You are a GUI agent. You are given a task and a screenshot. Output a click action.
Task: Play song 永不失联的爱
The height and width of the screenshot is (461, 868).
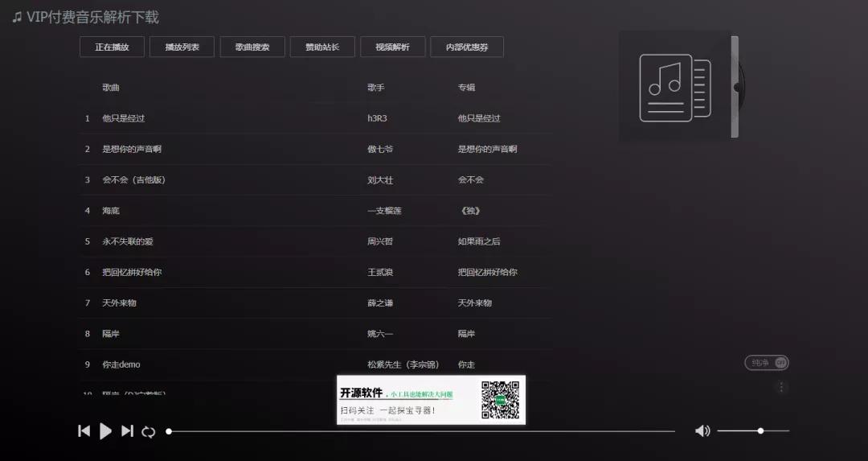(x=127, y=241)
